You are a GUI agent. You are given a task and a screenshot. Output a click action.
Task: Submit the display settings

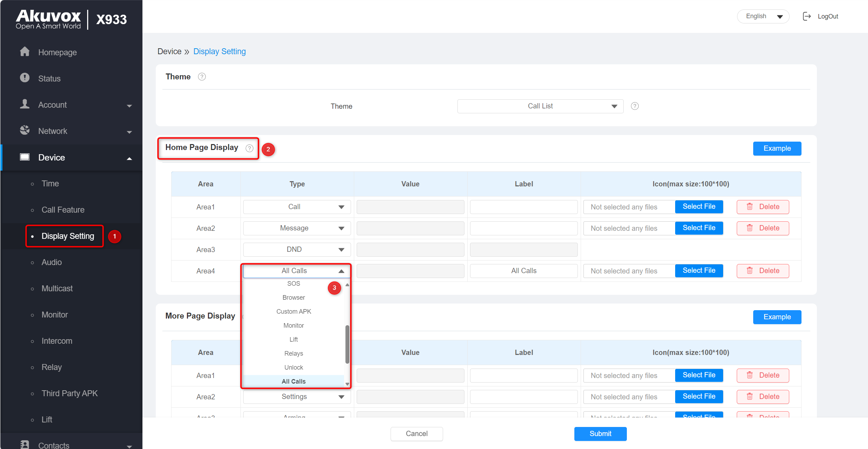(600, 434)
